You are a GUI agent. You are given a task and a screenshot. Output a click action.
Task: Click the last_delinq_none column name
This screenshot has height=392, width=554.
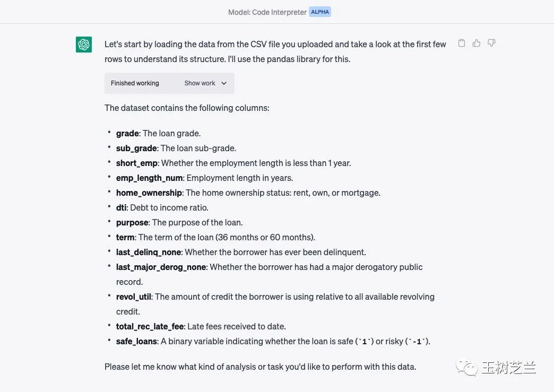click(149, 252)
